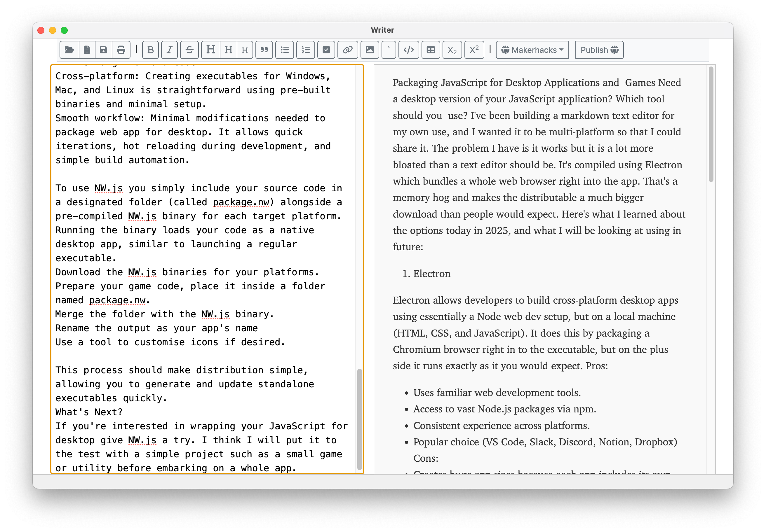The height and width of the screenshot is (532, 766).
Task: Click the Publish button
Action: tap(599, 50)
